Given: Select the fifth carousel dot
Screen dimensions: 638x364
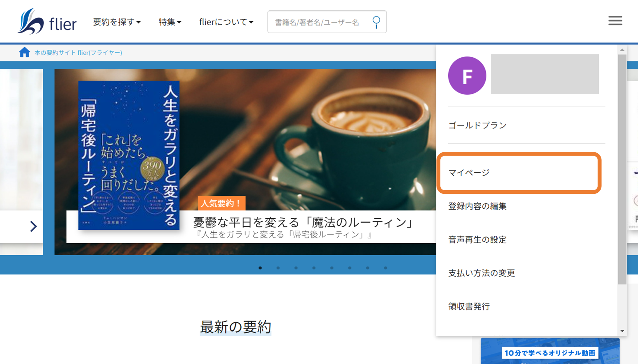Looking at the screenshot, I should click(332, 268).
